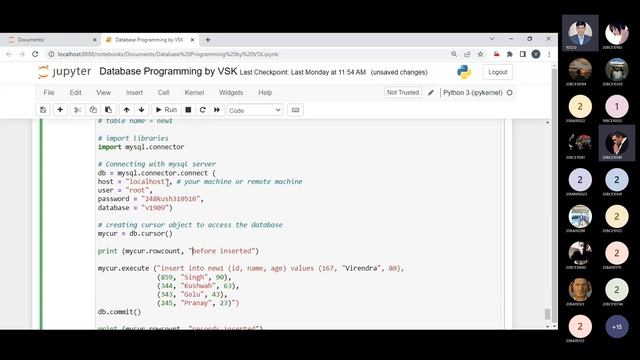Viewport: 640px width, 360px height.
Task: Log out using the Logout button
Action: pos(498,72)
